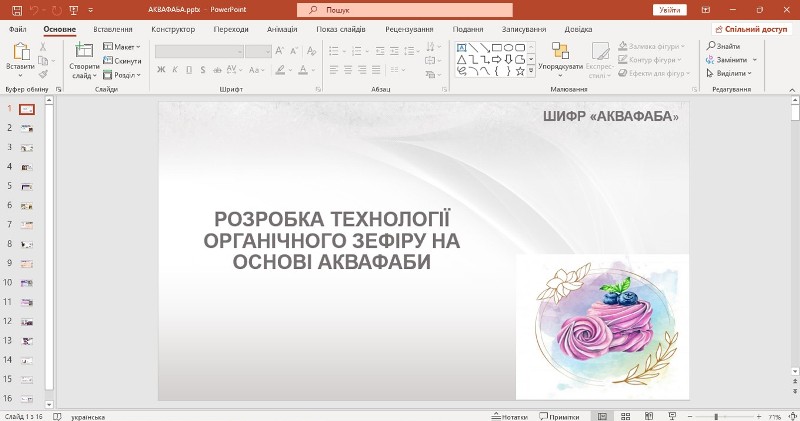Toggle Нотатки (Notes) pane in status bar
The image size is (800, 421).
[x=509, y=416]
